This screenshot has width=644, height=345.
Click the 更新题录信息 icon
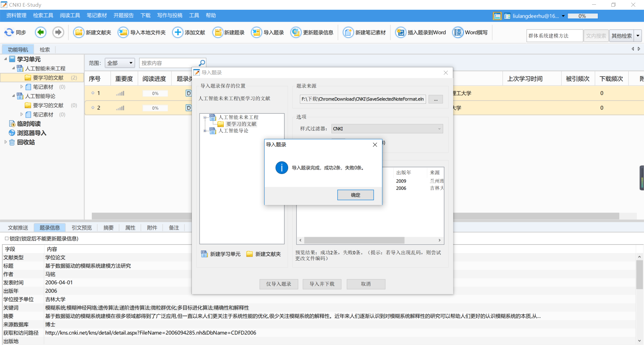[296, 32]
